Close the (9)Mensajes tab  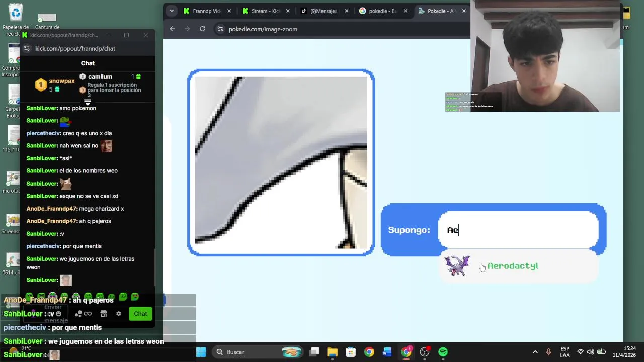pos(346,11)
